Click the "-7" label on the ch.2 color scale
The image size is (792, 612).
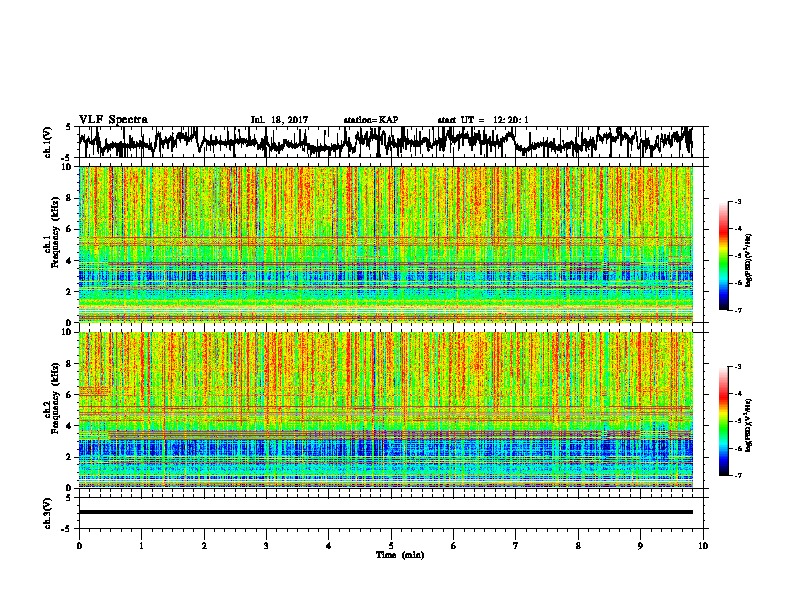(x=737, y=475)
